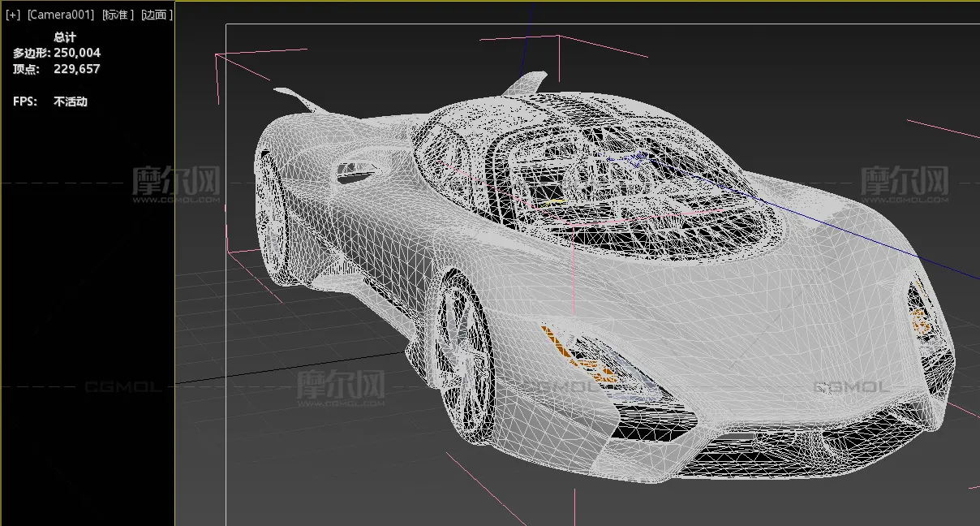Click the side air intake on door
Screen dimensions: 980x526
pos(358,172)
